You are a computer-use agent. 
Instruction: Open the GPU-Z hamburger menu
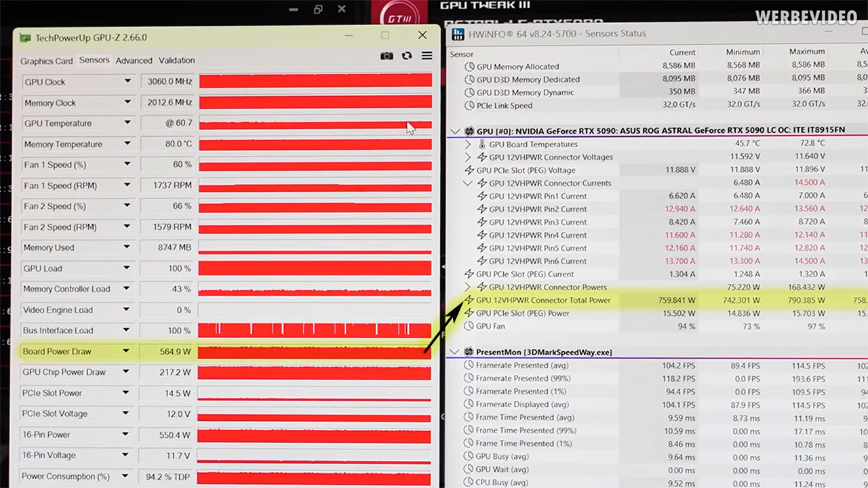(427, 56)
